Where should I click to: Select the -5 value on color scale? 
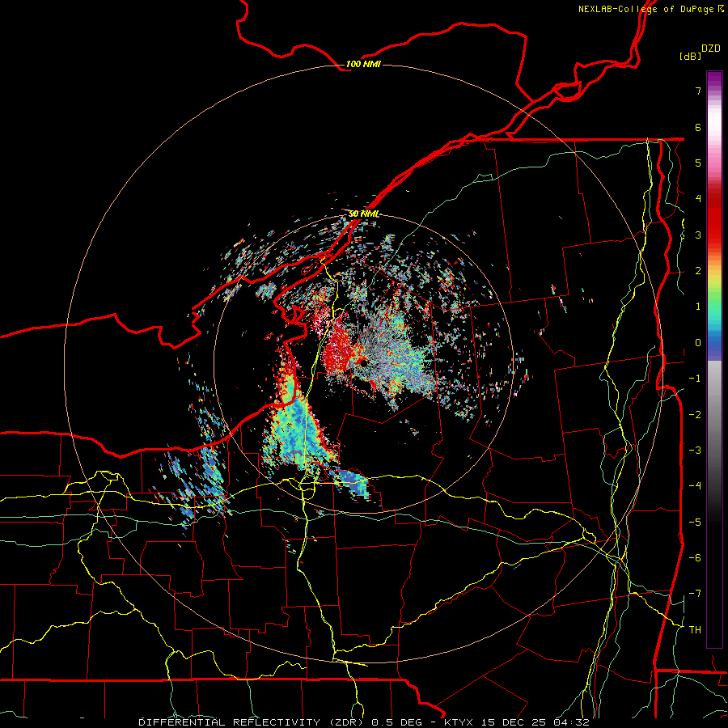click(695, 522)
